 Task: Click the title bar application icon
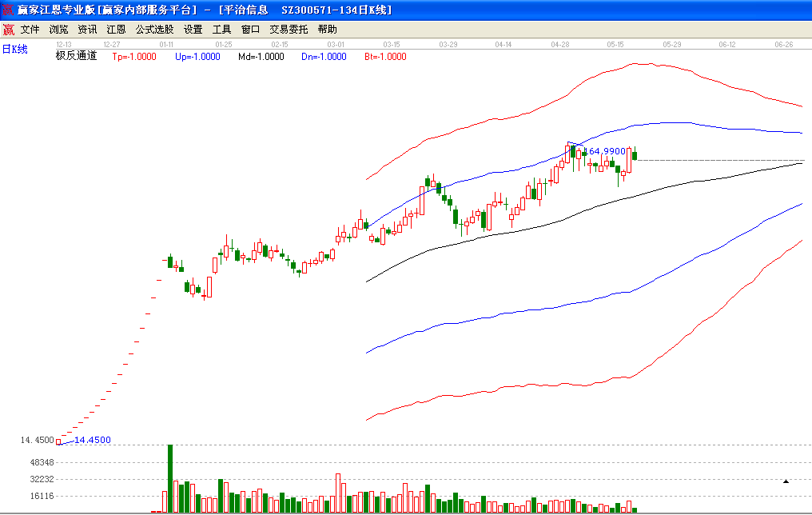point(8,10)
